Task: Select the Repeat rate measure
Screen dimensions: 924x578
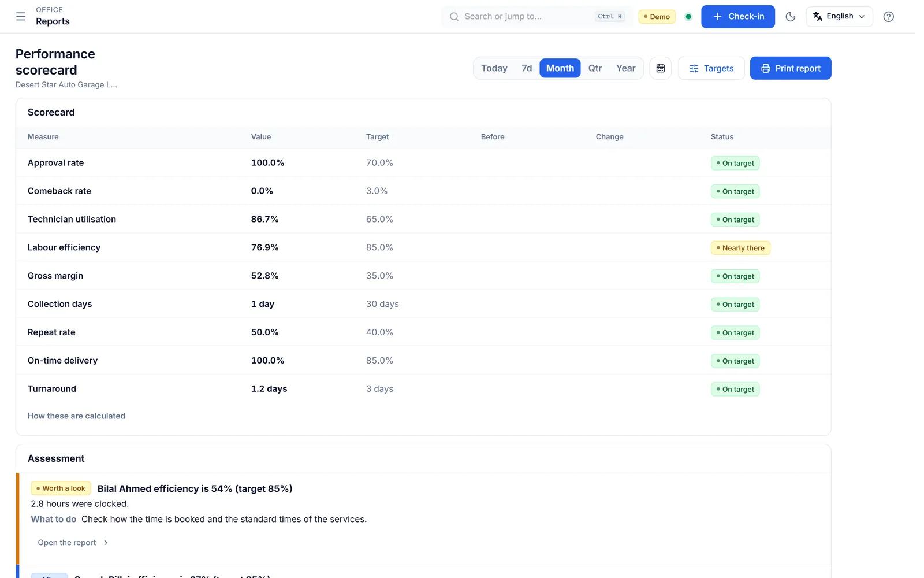Action: pos(51,332)
